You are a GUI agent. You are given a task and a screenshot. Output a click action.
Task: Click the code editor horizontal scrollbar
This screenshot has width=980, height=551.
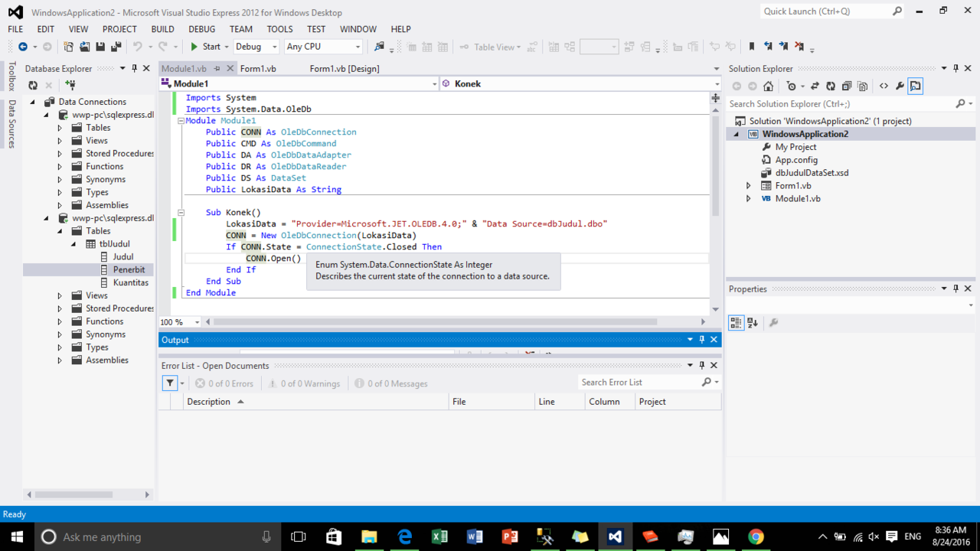(435, 322)
